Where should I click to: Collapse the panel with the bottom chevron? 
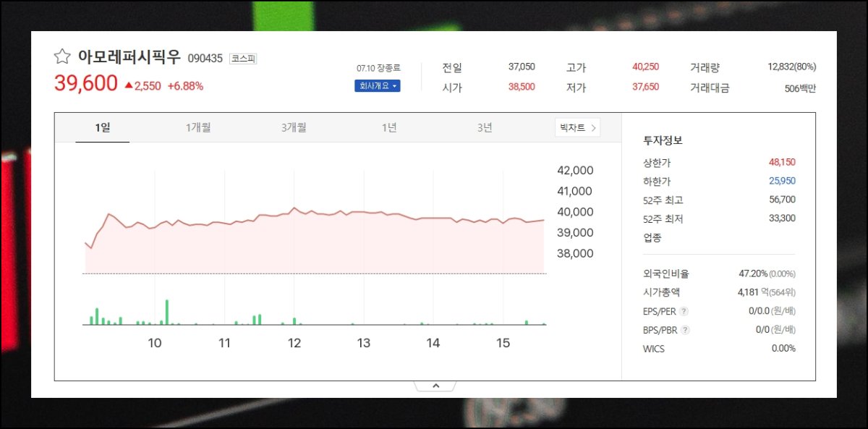435,386
